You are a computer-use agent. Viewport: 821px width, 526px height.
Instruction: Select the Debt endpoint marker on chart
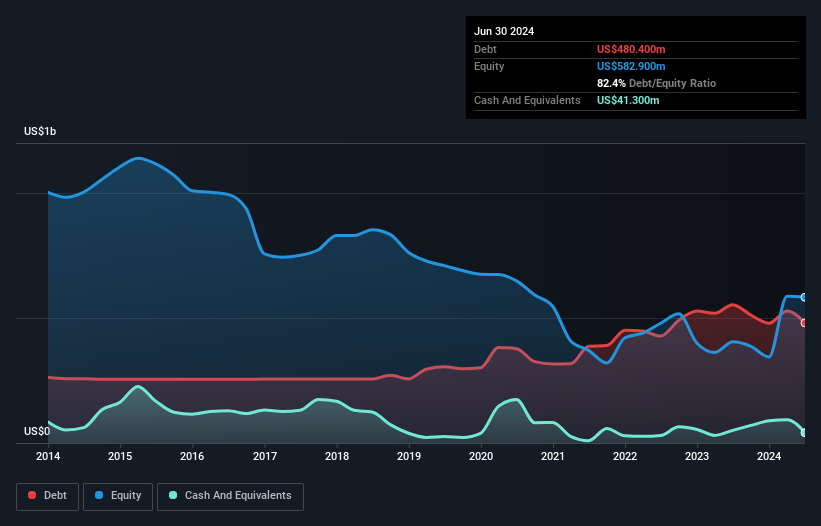point(804,323)
